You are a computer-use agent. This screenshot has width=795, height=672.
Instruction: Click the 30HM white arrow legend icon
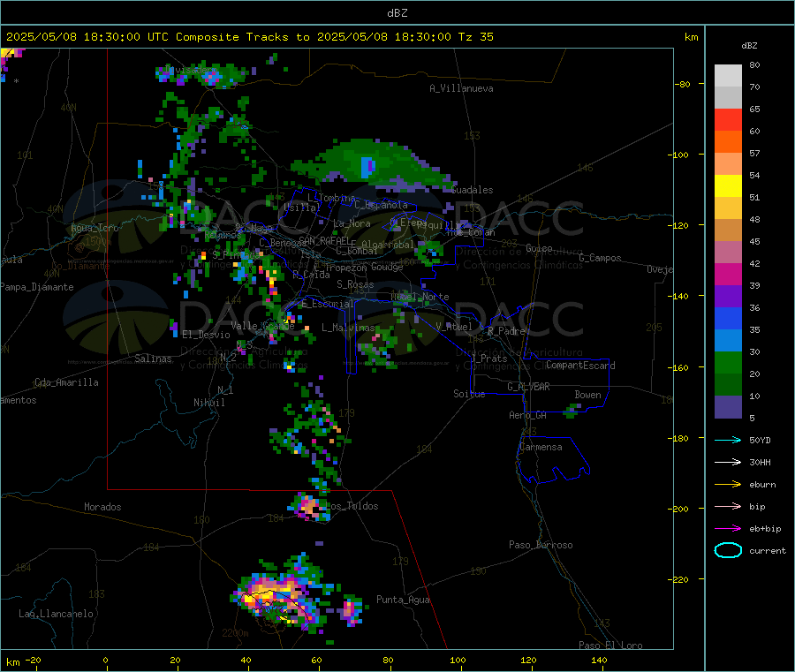pyautogui.click(x=728, y=462)
